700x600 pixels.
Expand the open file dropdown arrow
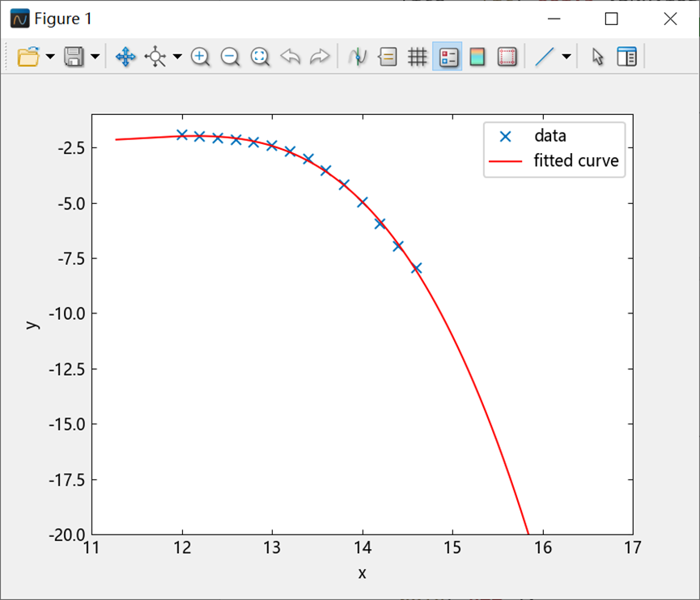(x=50, y=57)
